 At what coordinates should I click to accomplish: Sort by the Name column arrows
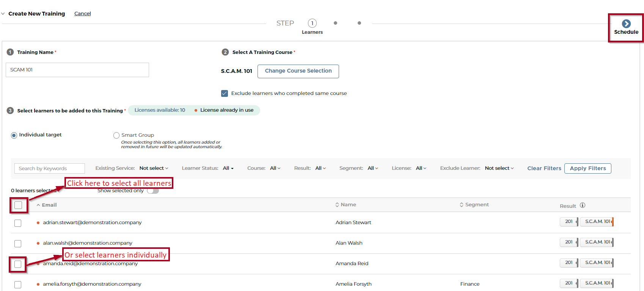[x=337, y=205]
